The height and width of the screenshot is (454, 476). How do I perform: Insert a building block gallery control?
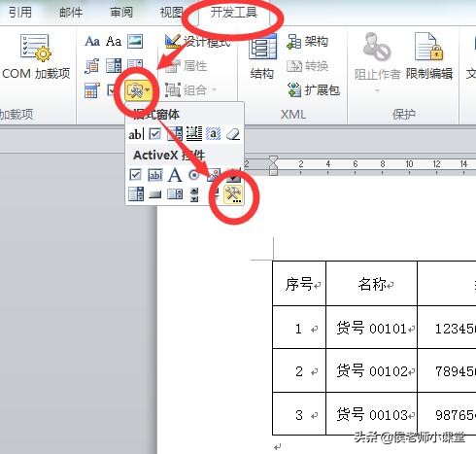point(92,66)
